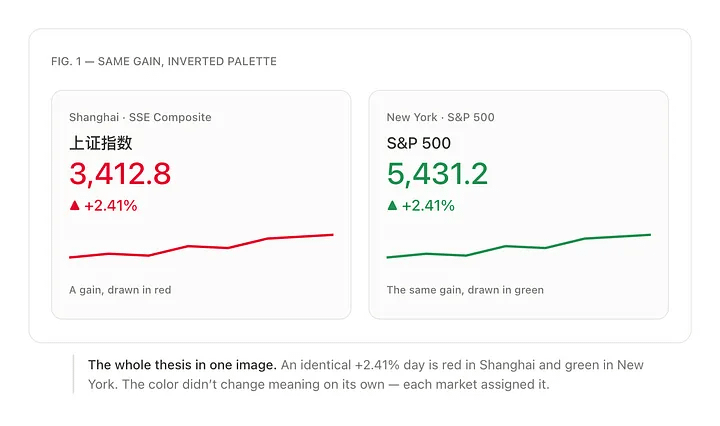Click the red +2.41% change label
This screenshot has height=426, width=720.
click(111, 206)
